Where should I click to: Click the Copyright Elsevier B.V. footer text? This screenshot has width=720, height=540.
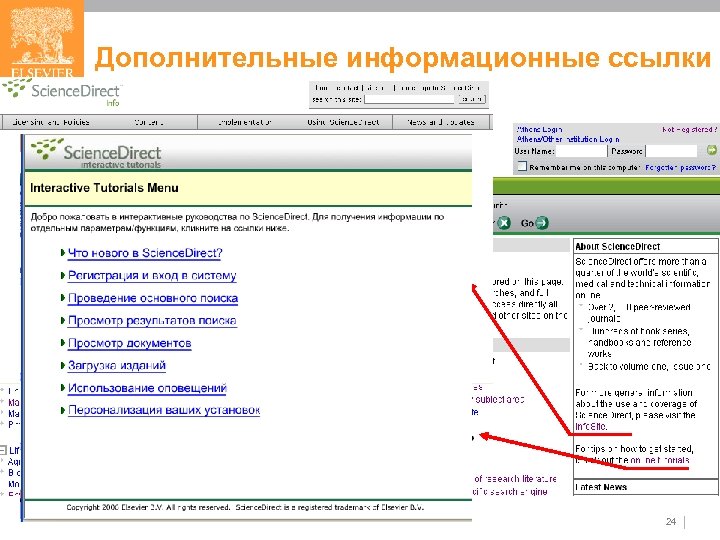pyautogui.click(x=245, y=507)
